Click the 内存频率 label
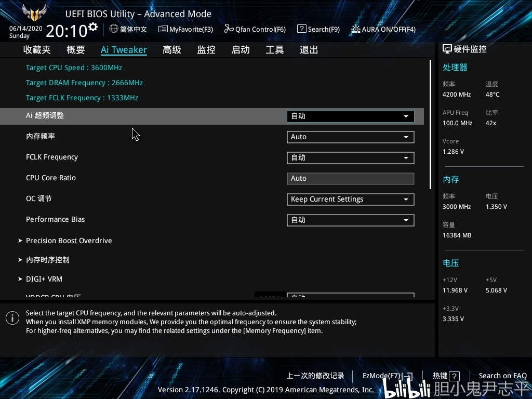Image resolution: width=532 pixels, height=399 pixels. [x=41, y=137]
